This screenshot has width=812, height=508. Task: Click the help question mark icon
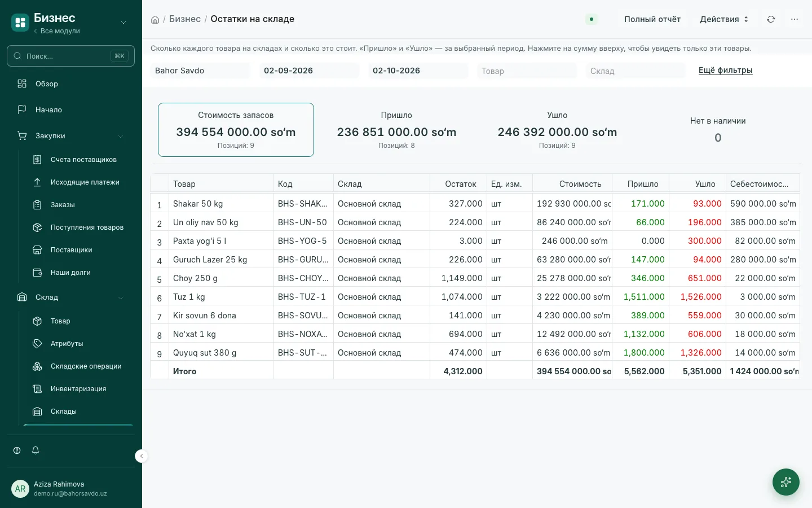pos(17,450)
